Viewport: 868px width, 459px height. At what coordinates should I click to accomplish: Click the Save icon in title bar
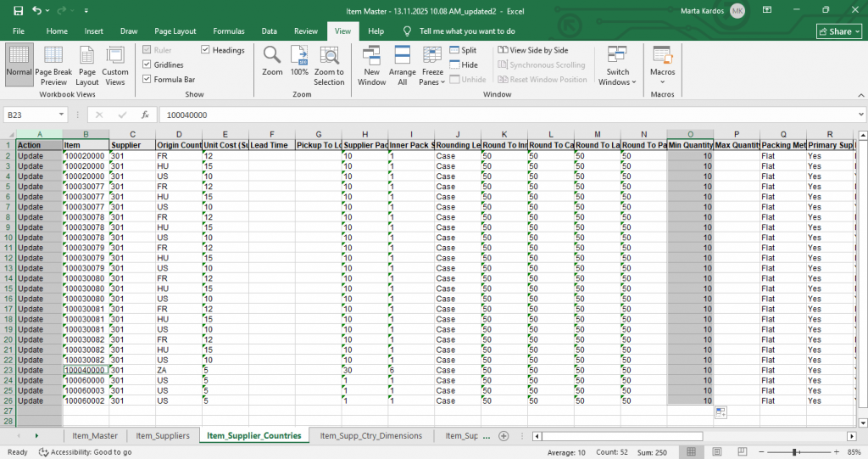click(x=18, y=10)
